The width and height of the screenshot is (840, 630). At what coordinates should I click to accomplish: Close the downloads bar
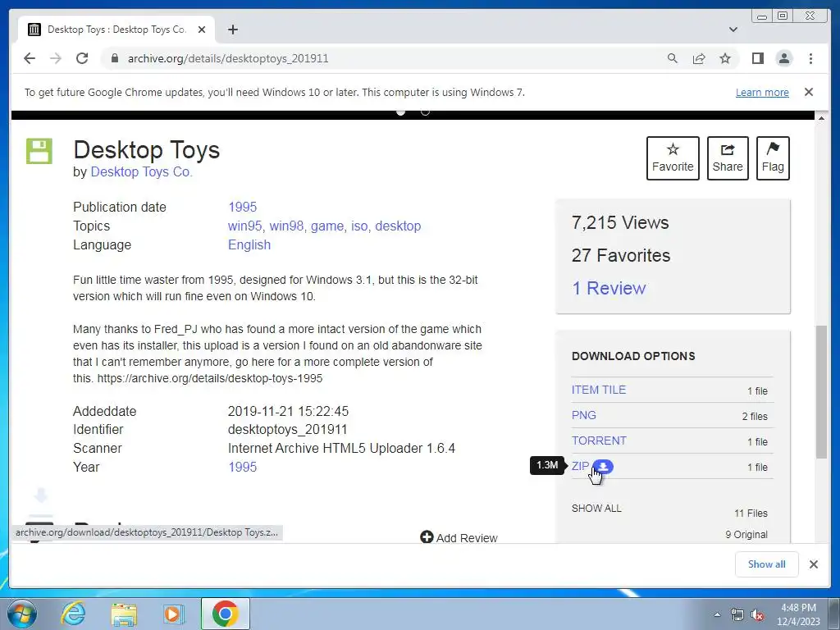tap(813, 564)
